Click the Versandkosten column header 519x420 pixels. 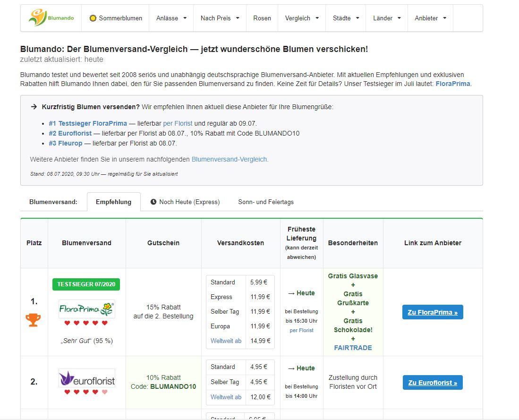[x=241, y=243]
